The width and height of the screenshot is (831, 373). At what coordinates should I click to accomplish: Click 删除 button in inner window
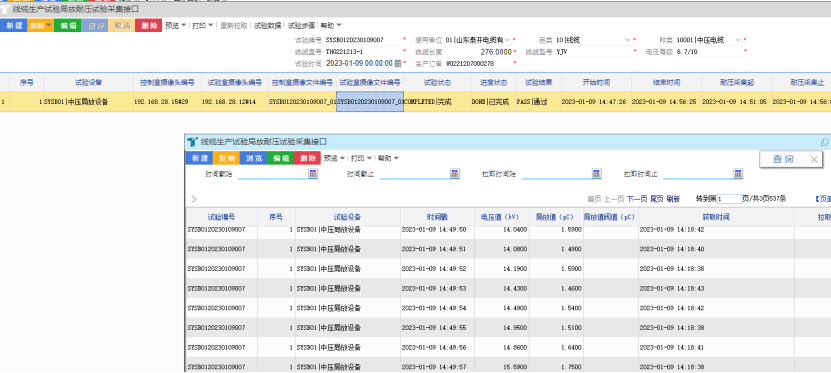pos(307,158)
